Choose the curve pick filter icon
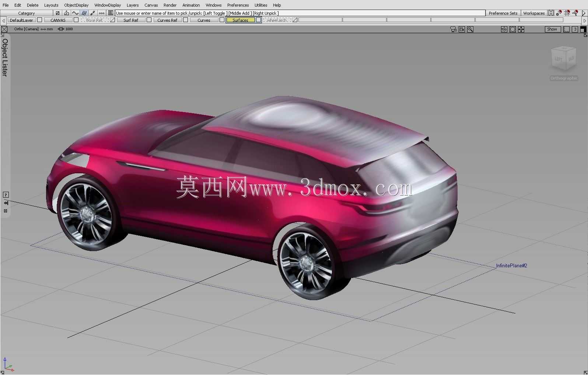588x375 pixels. tap(75, 13)
